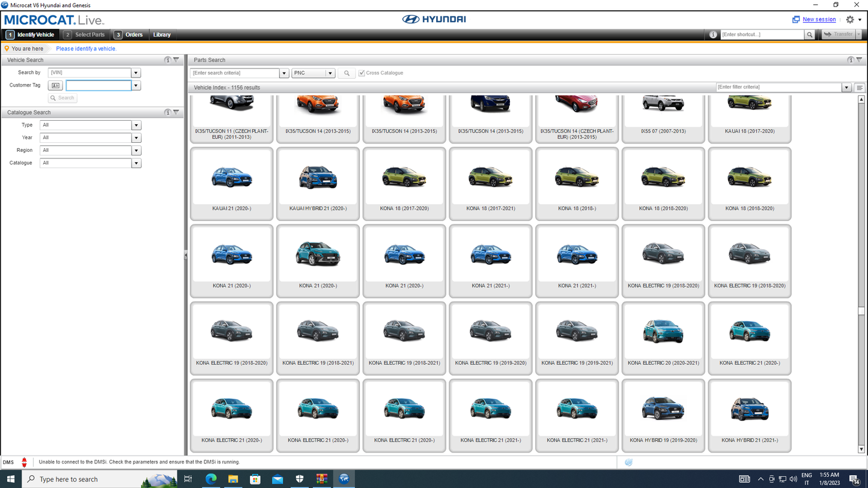Image resolution: width=868 pixels, height=488 pixels.
Task: Open the search criteria history dropdown
Action: point(284,73)
